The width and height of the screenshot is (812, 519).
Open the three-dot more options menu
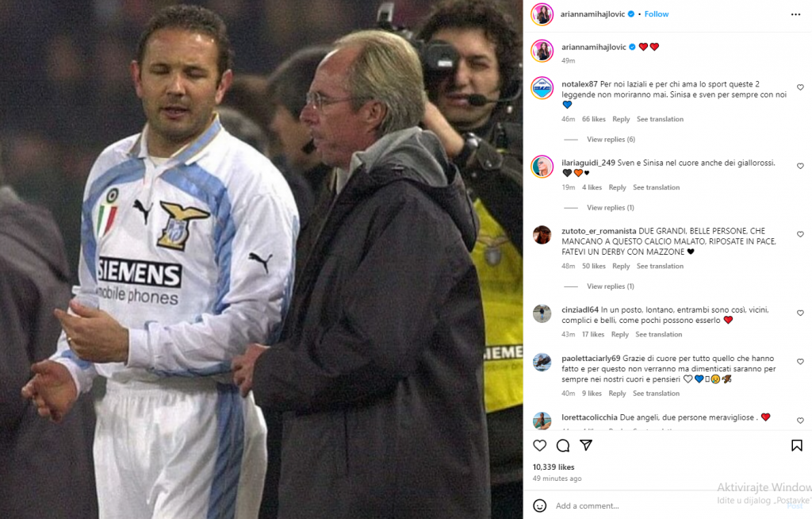point(795,14)
